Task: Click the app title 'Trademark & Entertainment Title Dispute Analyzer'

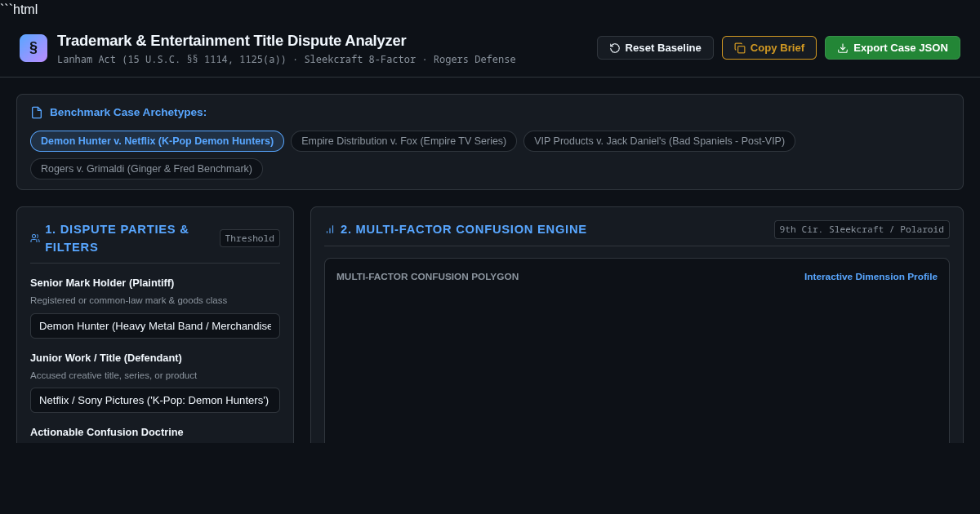Action: click(232, 41)
